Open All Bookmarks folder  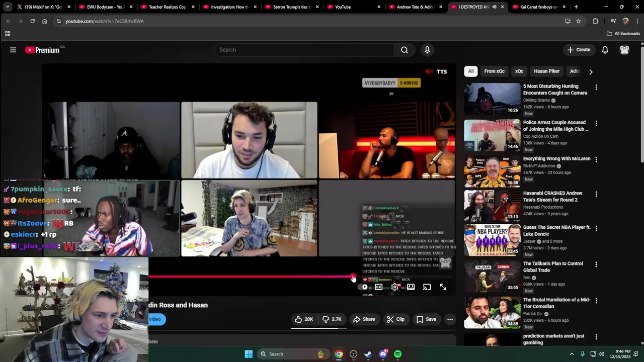pos(623,34)
